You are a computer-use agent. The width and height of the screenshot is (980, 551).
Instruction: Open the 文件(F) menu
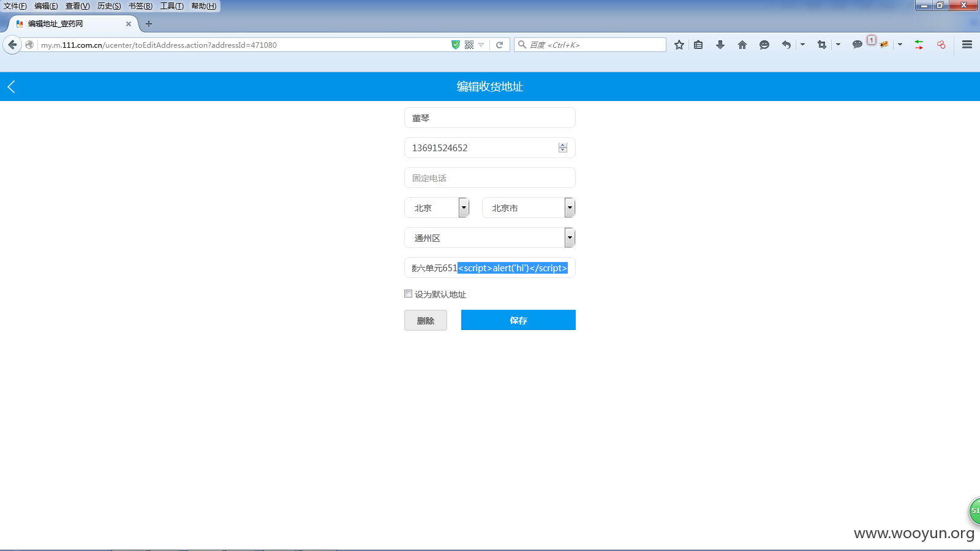15,6
